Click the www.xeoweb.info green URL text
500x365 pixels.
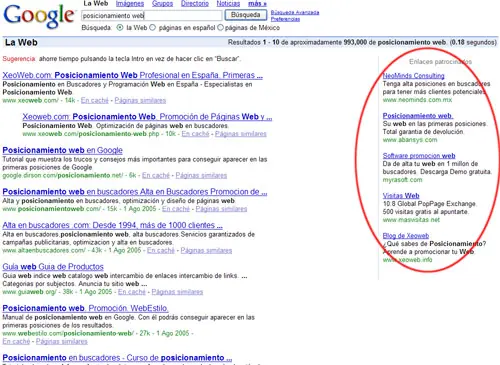point(407,260)
